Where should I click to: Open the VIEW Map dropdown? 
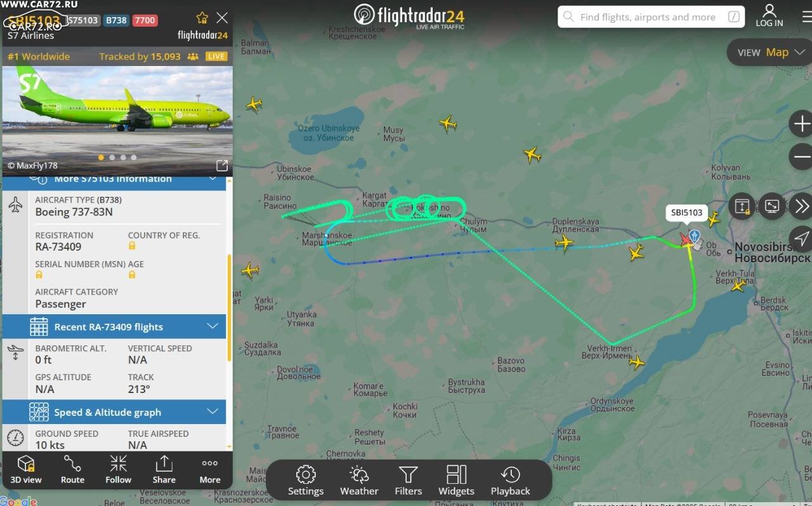pos(770,53)
